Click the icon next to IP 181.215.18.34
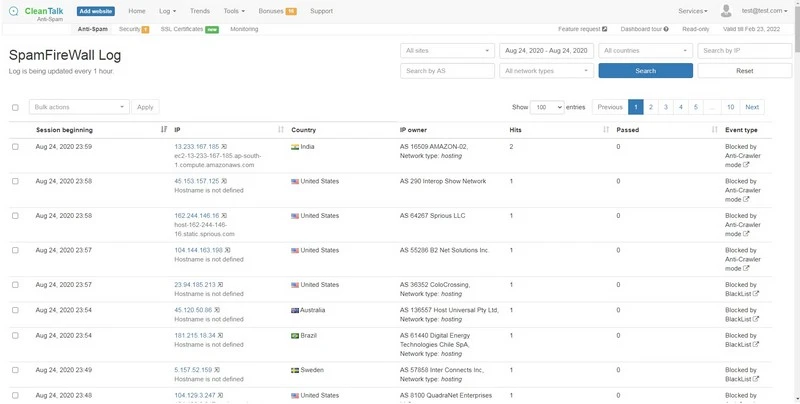 click(x=220, y=336)
